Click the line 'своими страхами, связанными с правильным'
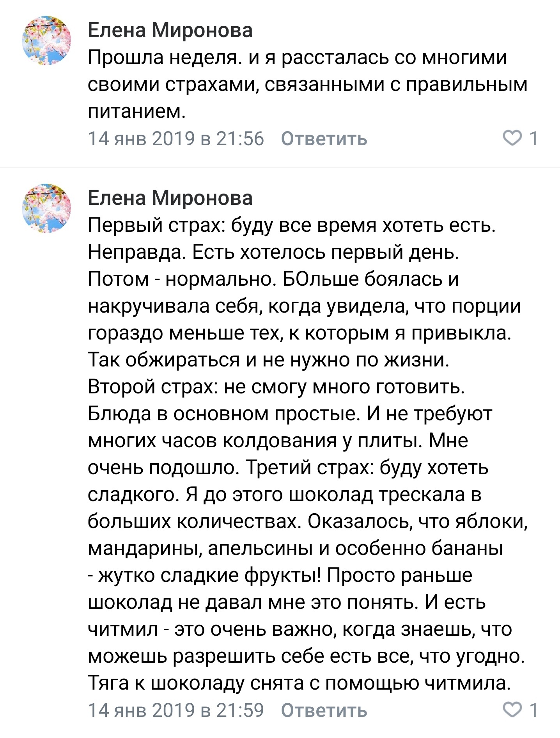Image resolution: width=560 pixels, height=738 pixels. (x=307, y=85)
